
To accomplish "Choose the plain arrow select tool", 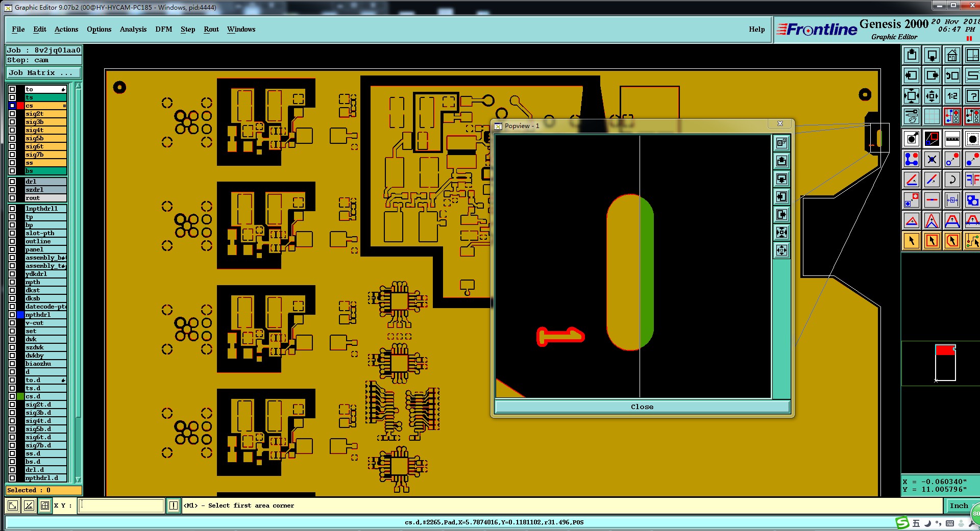I will (x=912, y=241).
